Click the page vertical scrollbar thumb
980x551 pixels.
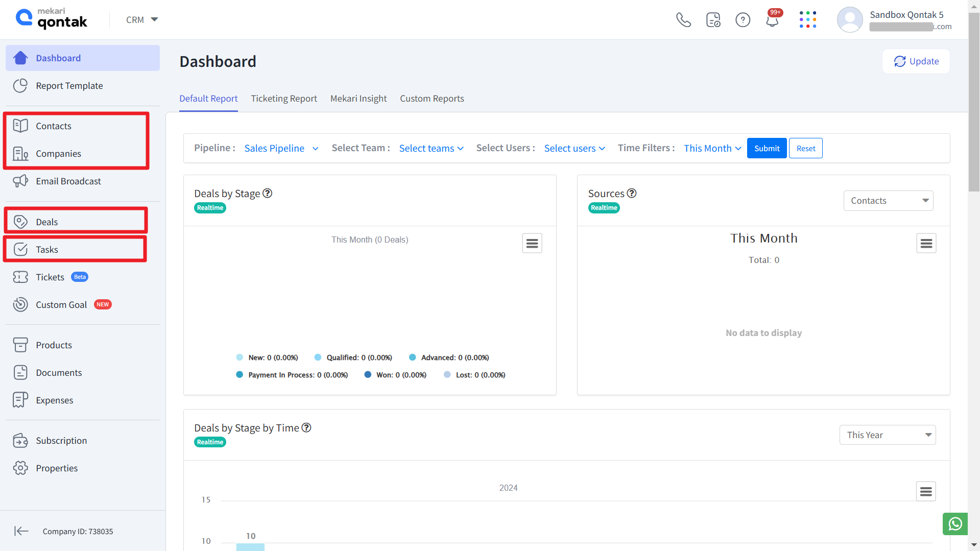974,102
